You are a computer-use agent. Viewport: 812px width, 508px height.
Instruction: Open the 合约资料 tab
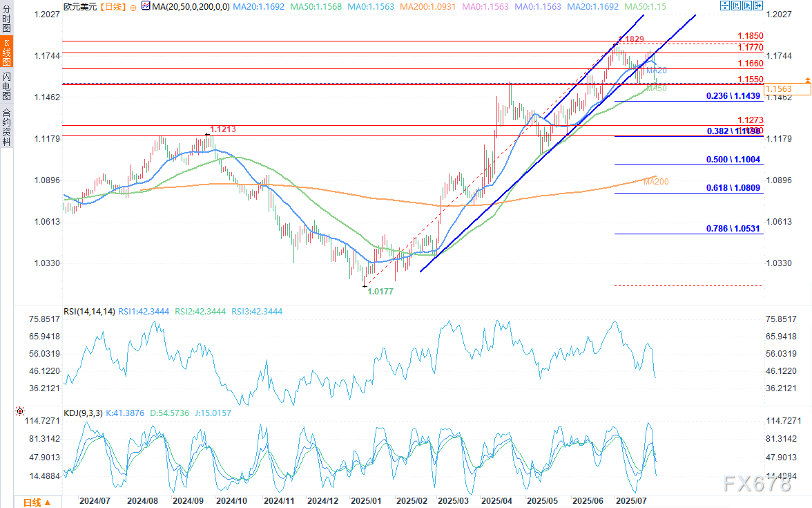coord(6,126)
